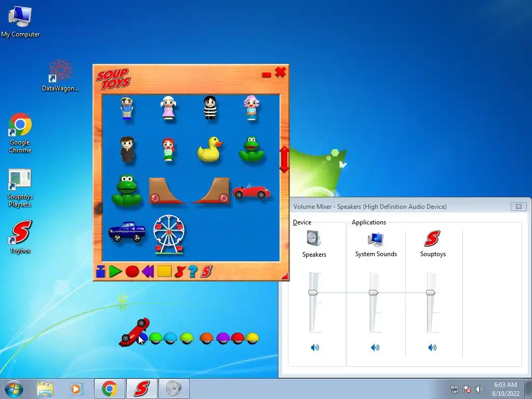532x399 pixels.
Task: Mute Souptoys application volume
Action: 432,348
